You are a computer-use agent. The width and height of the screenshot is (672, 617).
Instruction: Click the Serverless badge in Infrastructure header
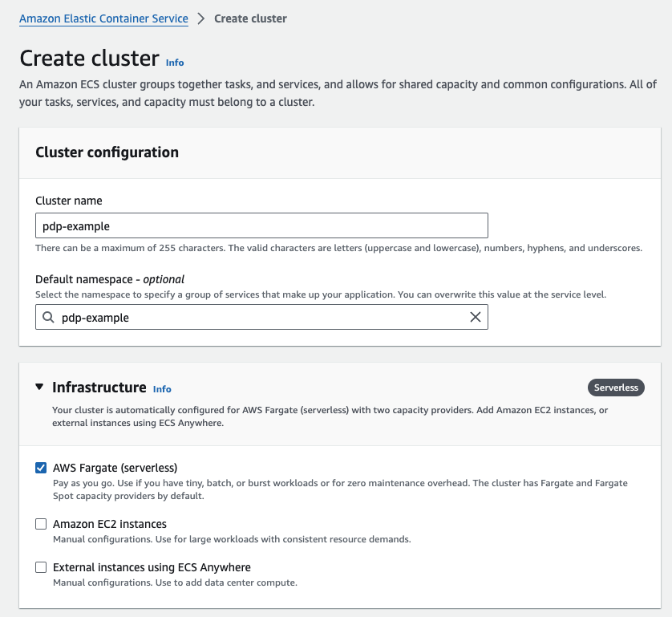point(616,387)
